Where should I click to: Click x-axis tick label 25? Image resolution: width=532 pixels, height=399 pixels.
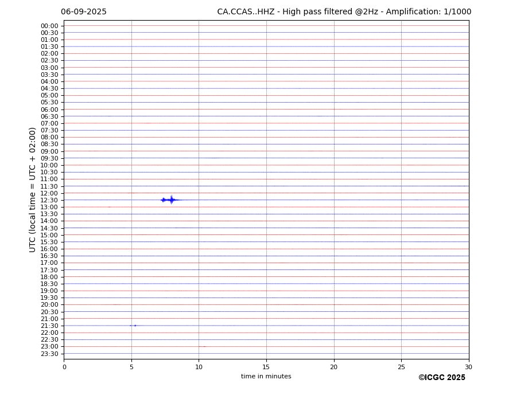(401, 367)
